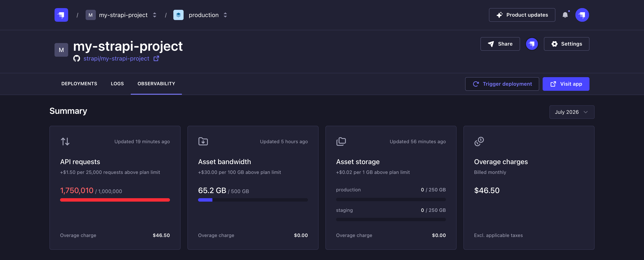Viewport: 644px width, 260px height.
Task: Click '+$0.02 per 1 GB above plan limit'
Action: (373, 172)
